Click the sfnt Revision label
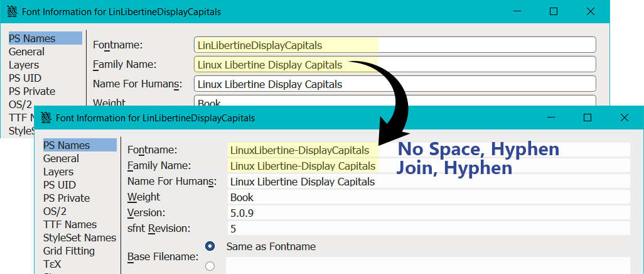The height and width of the screenshot is (274, 644). pos(159,228)
